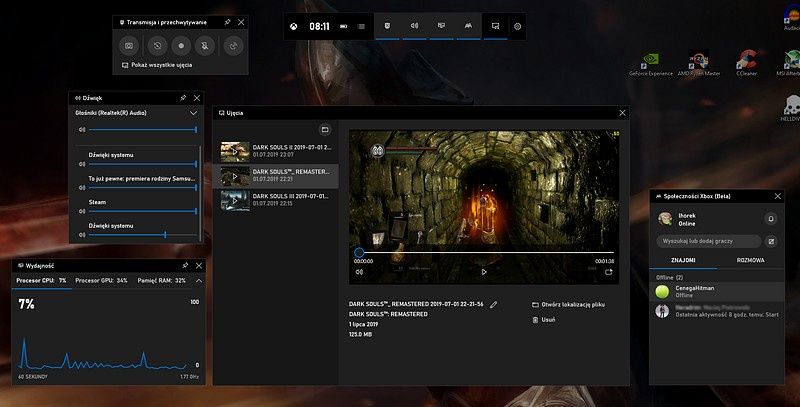Switch to the ROZMOWA tab

tap(751, 260)
